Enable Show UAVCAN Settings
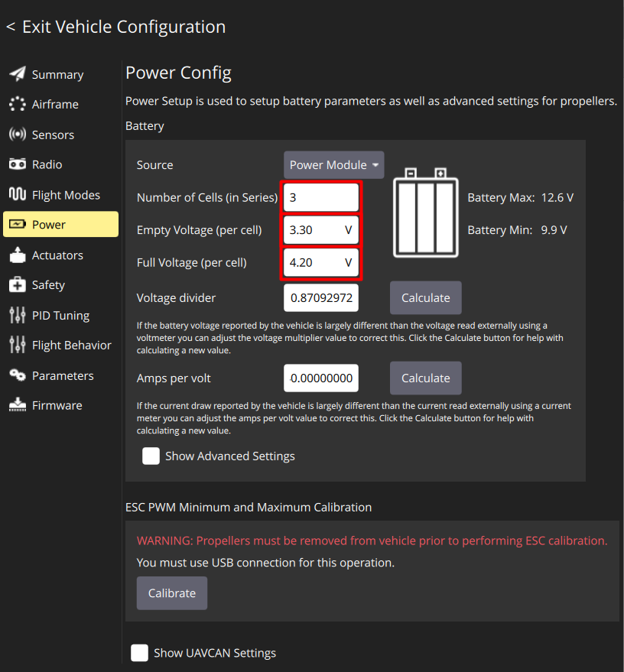Viewport: 624px width, 672px height. pos(139,653)
